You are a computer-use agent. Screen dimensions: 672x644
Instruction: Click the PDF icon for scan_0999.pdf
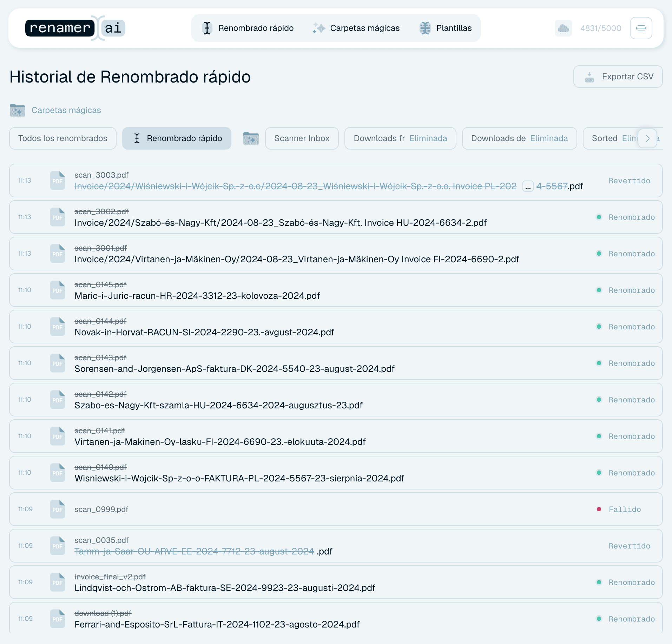58,509
